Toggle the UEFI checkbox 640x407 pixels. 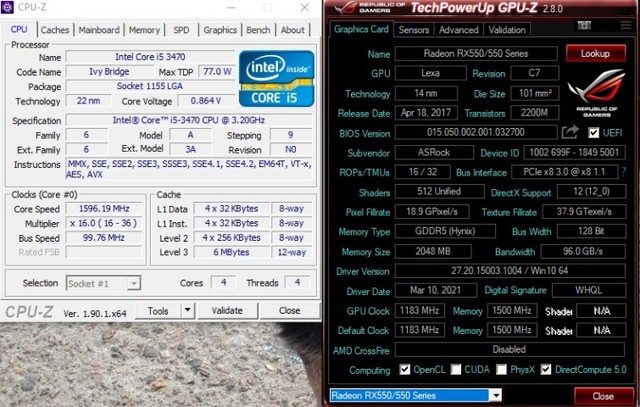(594, 133)
